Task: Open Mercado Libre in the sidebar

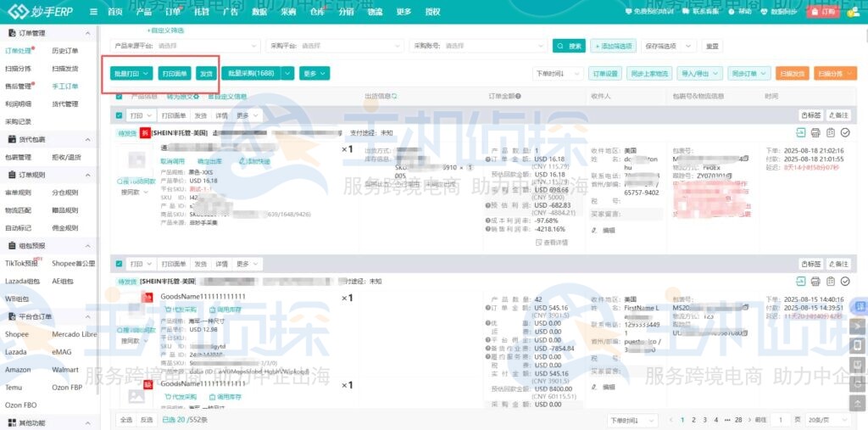Action: point(75,335)
